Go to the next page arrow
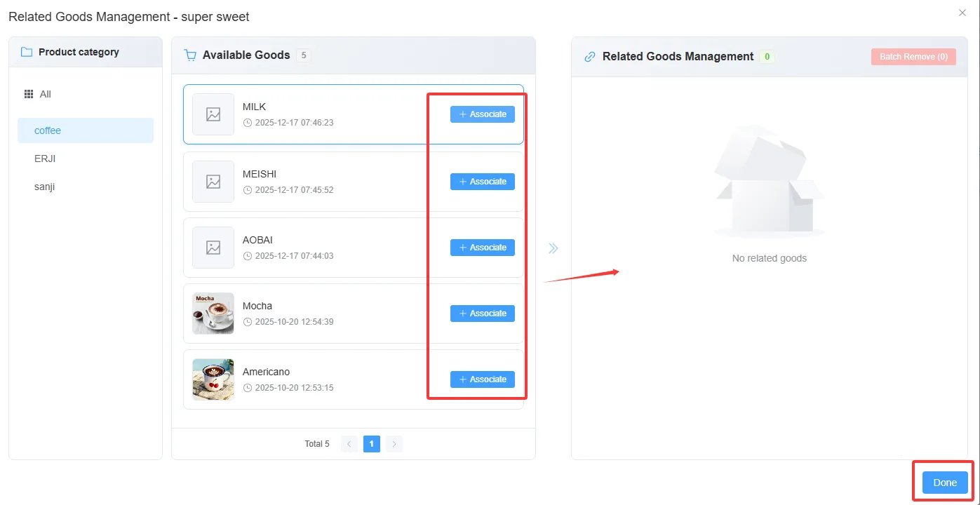980x505 pixels. 394,444
